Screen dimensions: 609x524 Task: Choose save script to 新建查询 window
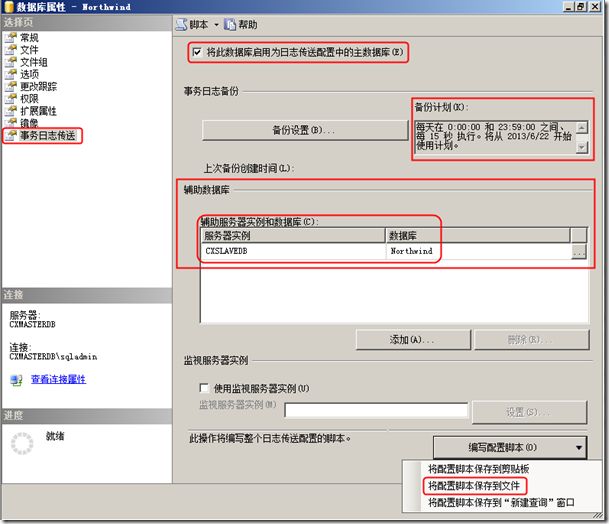501,503
